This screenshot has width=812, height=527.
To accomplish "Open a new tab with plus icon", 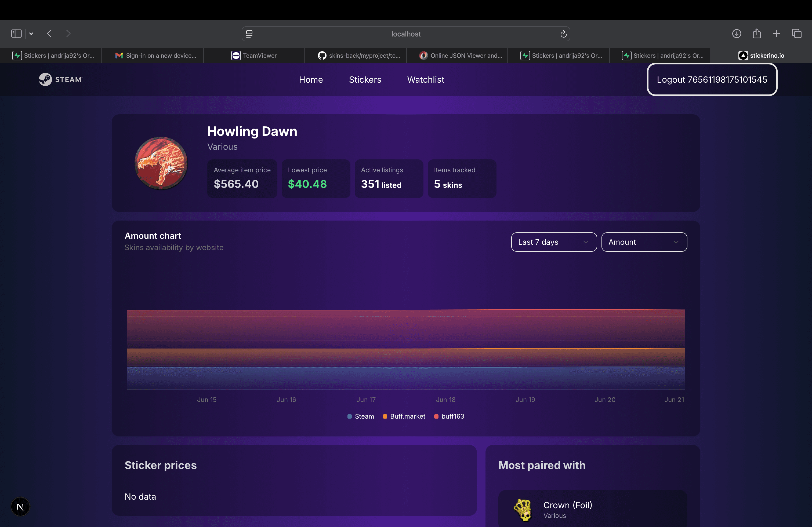I will (x=776, y=33).
